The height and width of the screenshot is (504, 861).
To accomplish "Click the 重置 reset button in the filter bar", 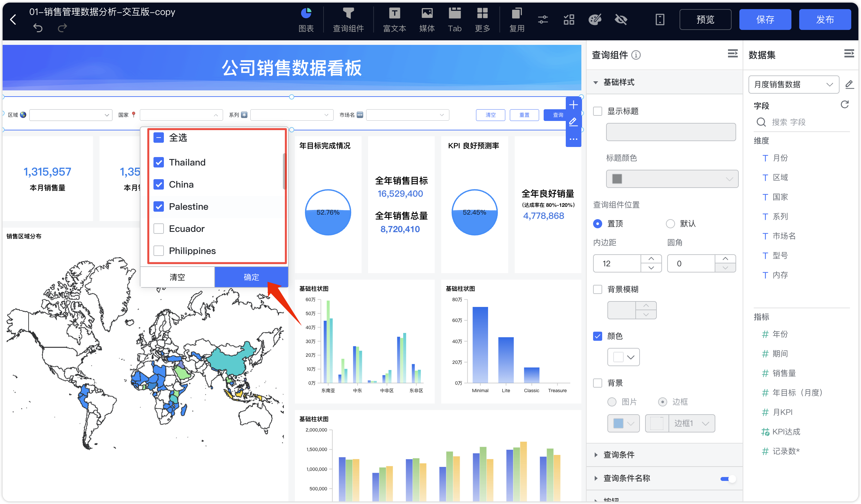I will tap(524, 115).
